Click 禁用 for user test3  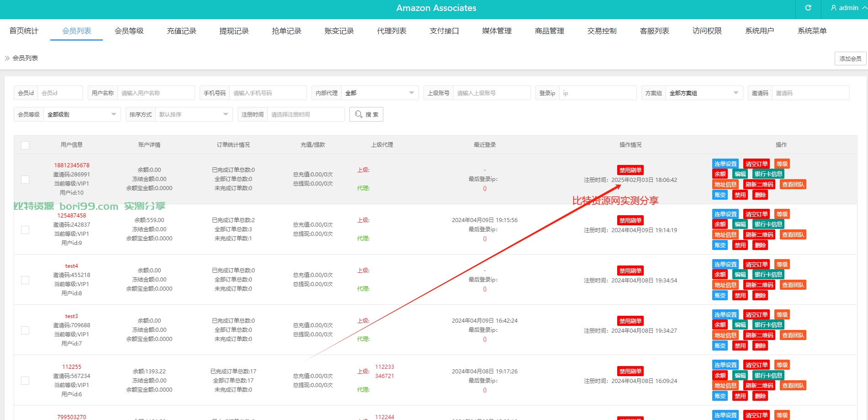pos(740,346)
